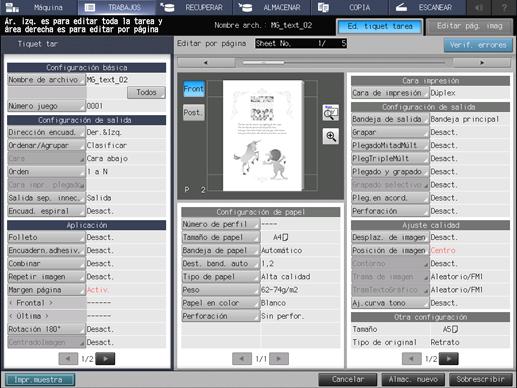Click Almac. nuevo button
The image size is (517, 388).
[413, 379]
